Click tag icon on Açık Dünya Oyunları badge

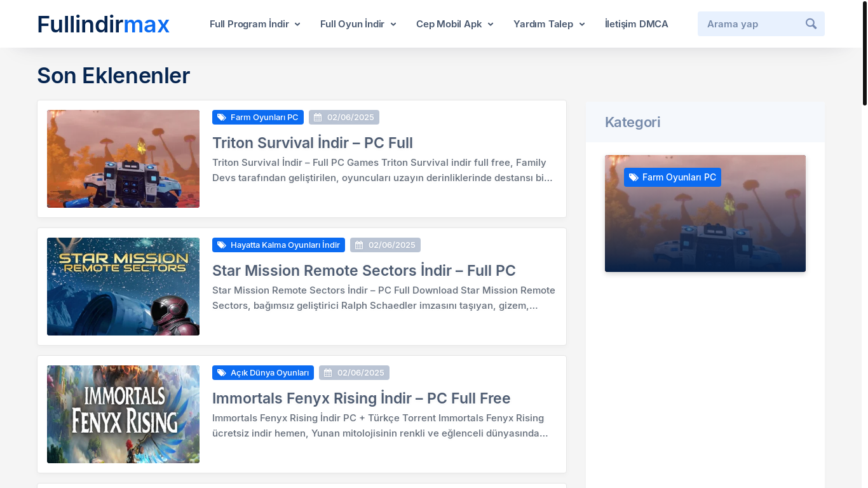click(x=222, y=373)
